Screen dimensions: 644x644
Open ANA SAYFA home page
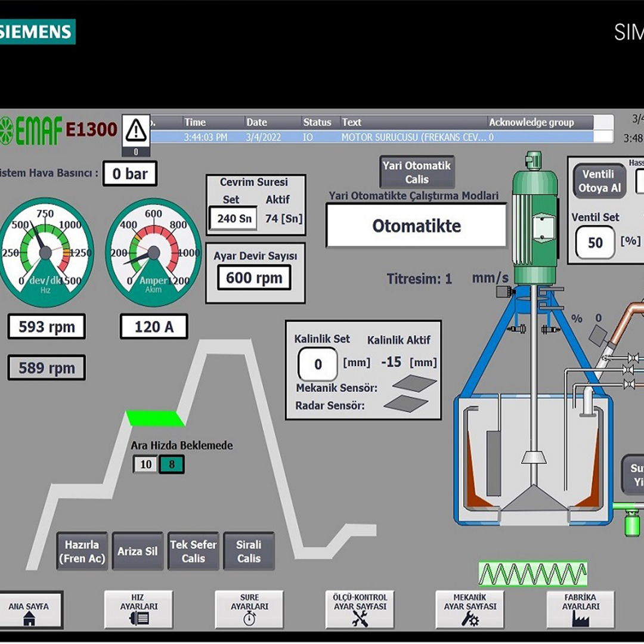coord(29,610)
